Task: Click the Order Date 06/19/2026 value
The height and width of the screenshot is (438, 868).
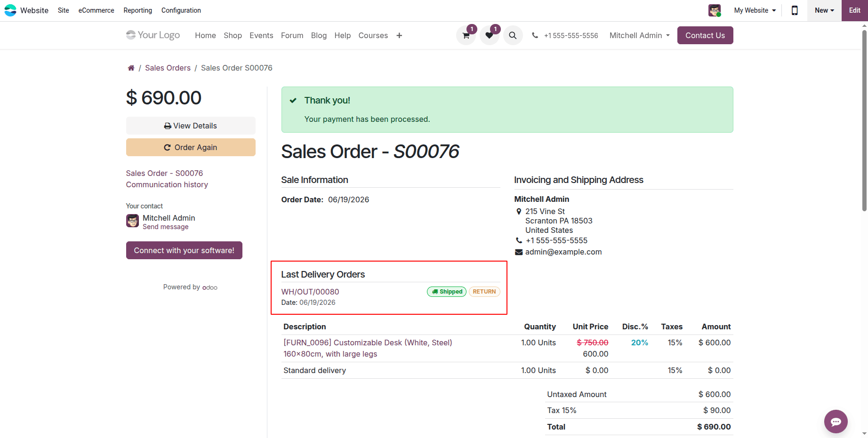Action: (348, 199)
